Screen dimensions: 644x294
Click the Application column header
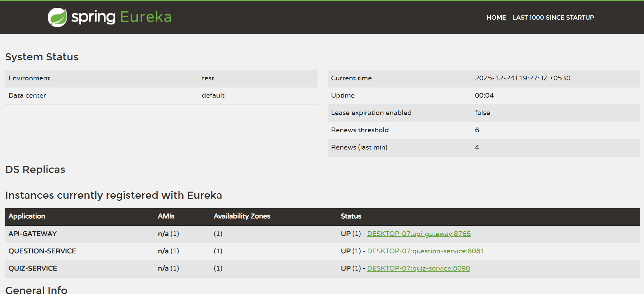[27, 216]
